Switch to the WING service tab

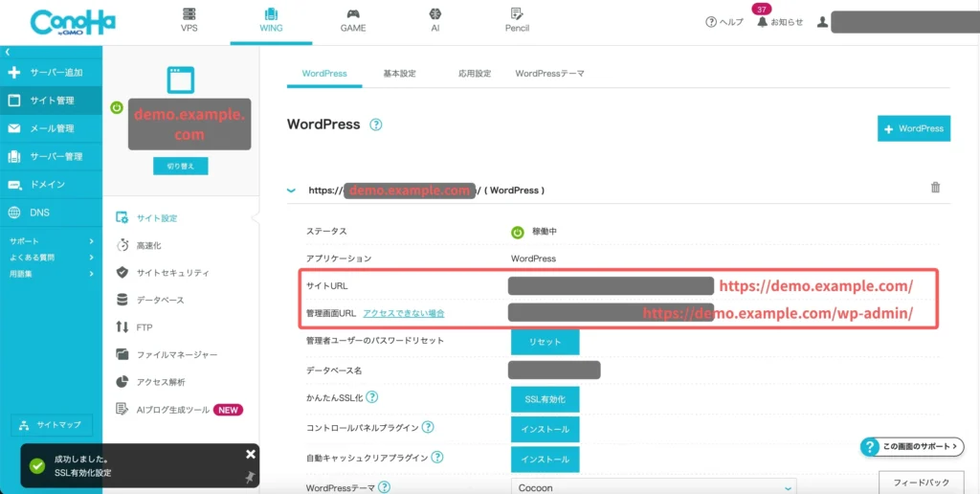pyautogui.click(x=271, y=21)
